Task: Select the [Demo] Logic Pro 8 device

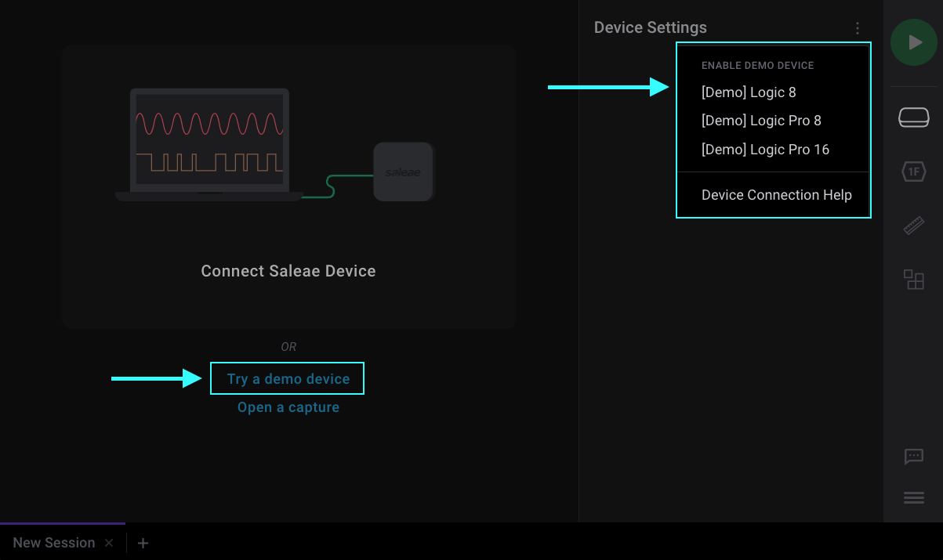Action: click(760, 120)
